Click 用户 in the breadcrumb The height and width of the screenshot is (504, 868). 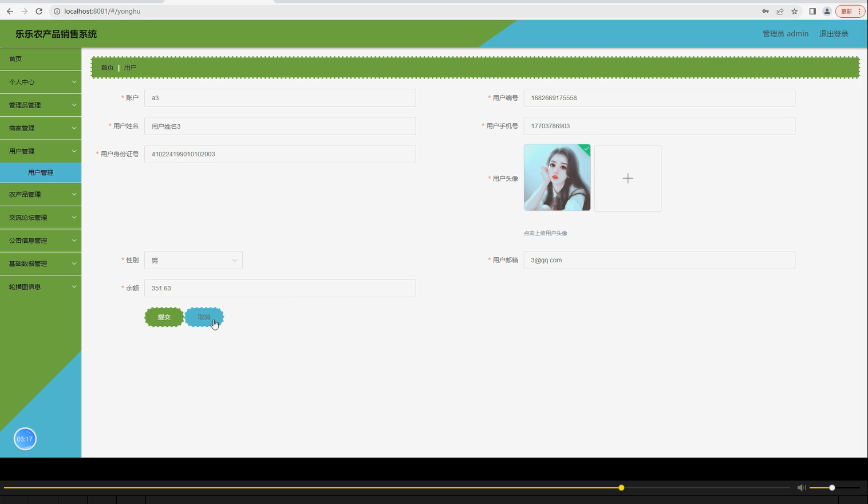click(130, 68)
